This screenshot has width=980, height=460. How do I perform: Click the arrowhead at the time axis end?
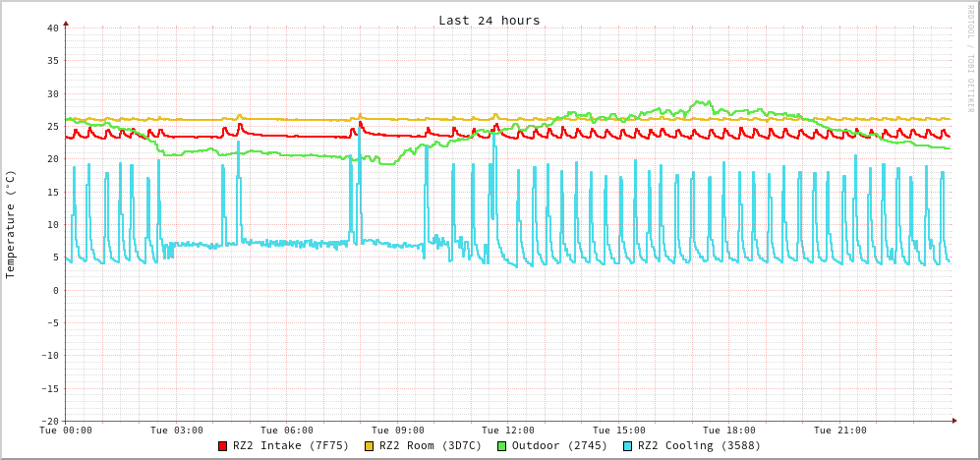click(954, 421)
